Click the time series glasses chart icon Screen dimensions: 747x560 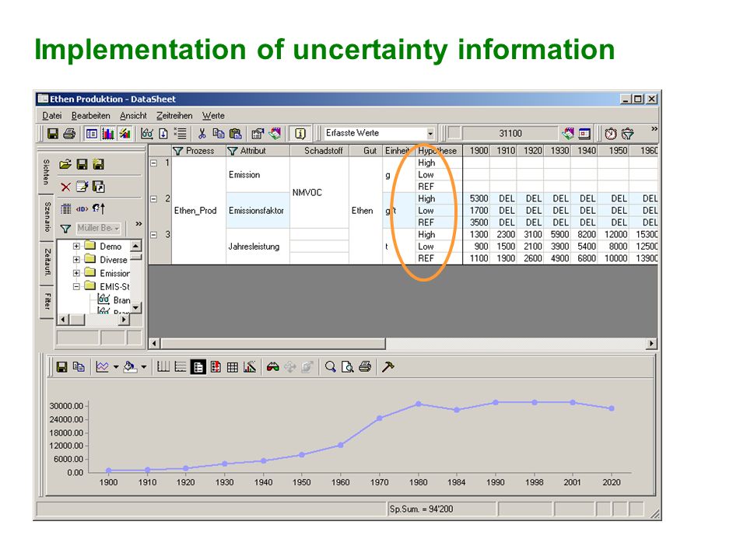(147, 134)
